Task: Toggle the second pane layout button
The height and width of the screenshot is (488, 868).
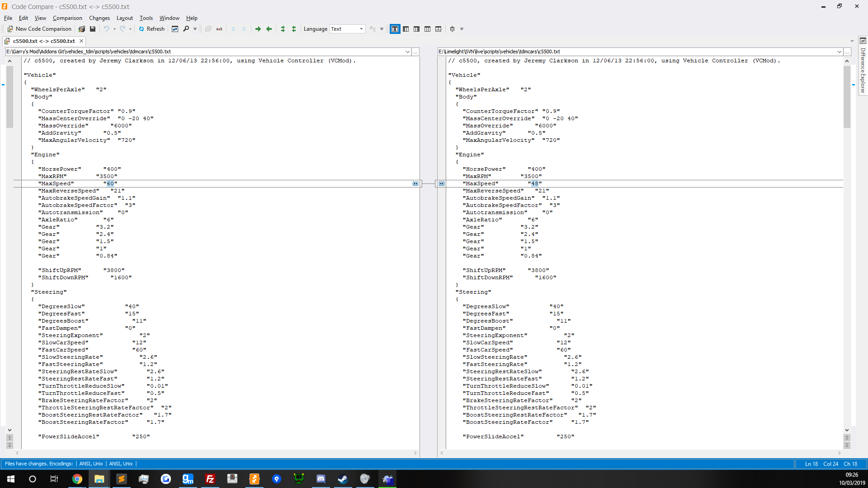Action: point(406,29)
